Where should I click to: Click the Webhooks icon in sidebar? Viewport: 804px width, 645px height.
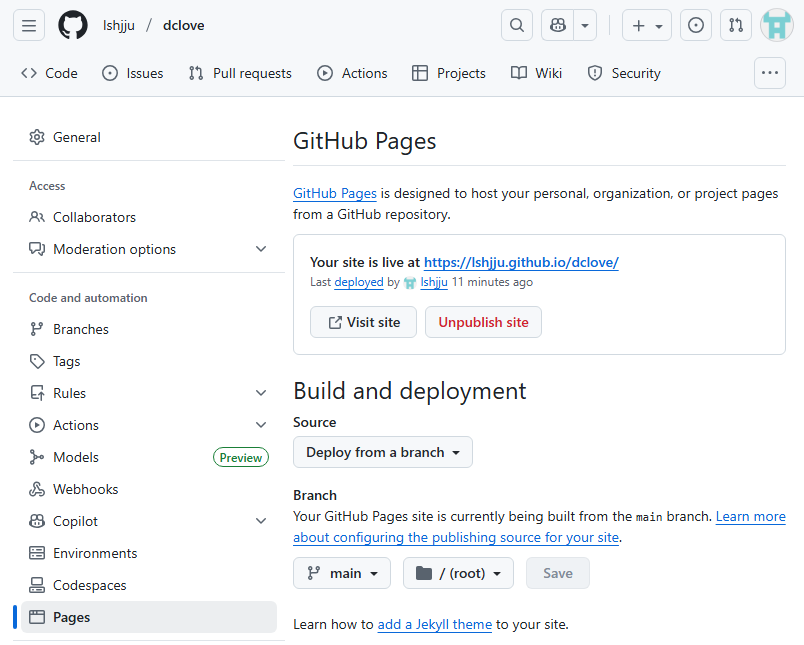pyautogui.click(x=37, y=489)
